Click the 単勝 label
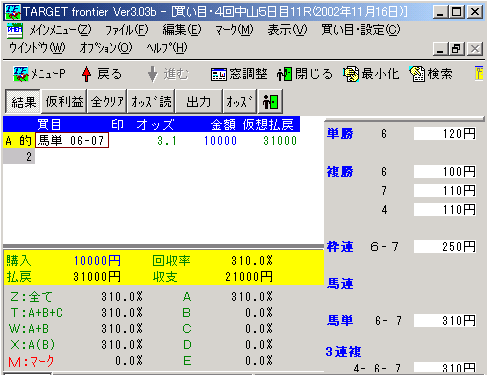The height and width of the screenshot is (375, 487). click(x=340, y=134)
